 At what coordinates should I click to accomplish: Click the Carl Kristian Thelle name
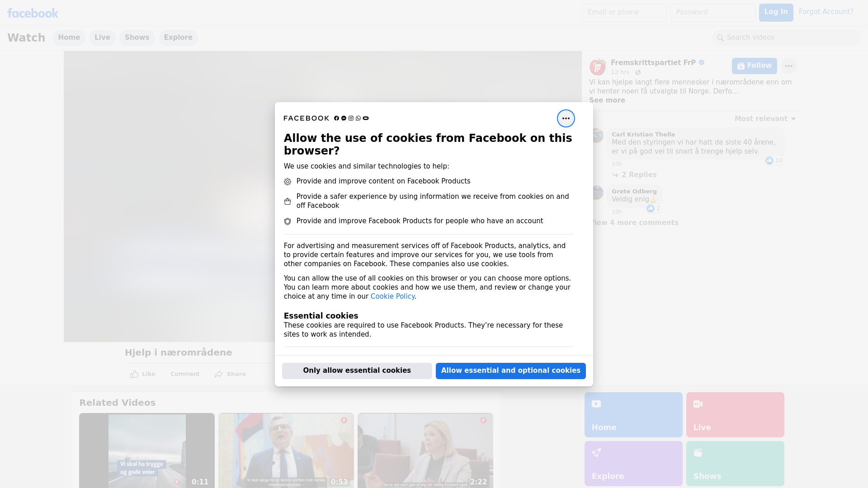643,135
